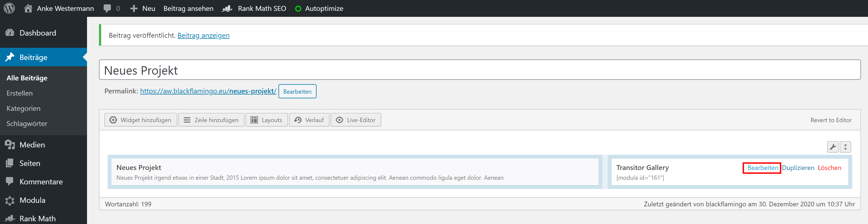This screenshot has height=224, width=868.
Task: Open the Layouts button
Action: (266, 120)
